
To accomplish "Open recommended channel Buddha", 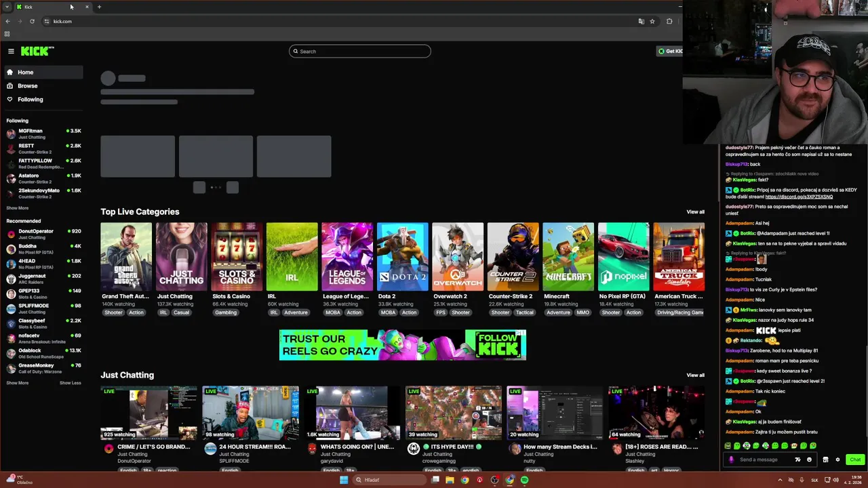I will coord(43,249).
